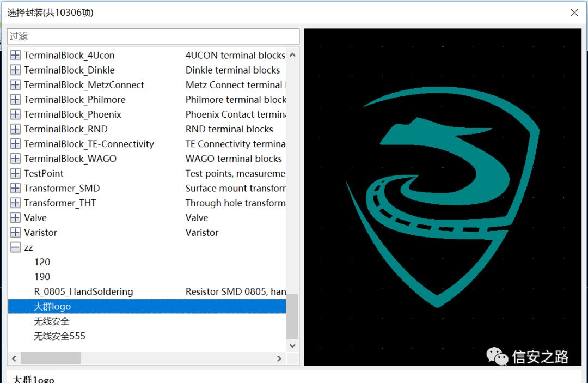The height and width of the screenshot is (383, 588).
Task: Click the horizontal scrollbar thumb
Action: tap(51, 358)
